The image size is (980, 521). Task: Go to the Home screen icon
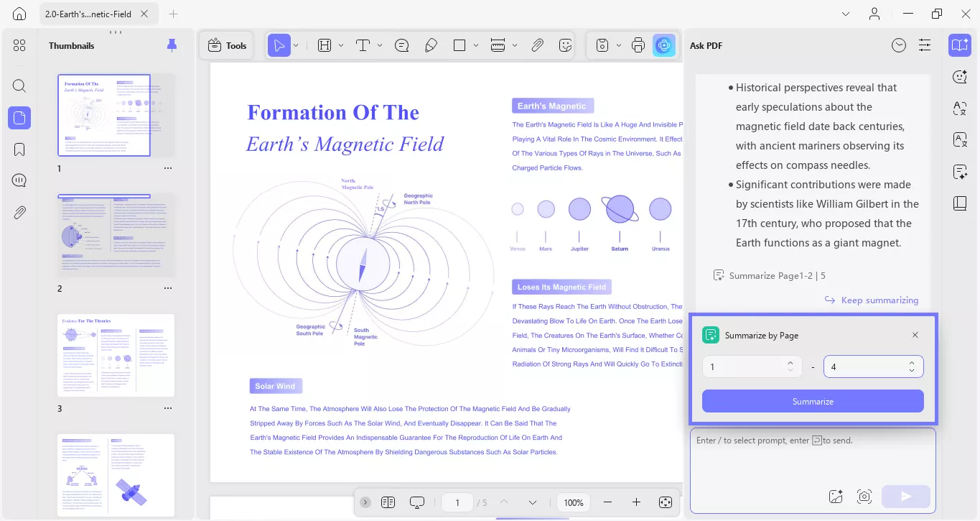[19, 14]
